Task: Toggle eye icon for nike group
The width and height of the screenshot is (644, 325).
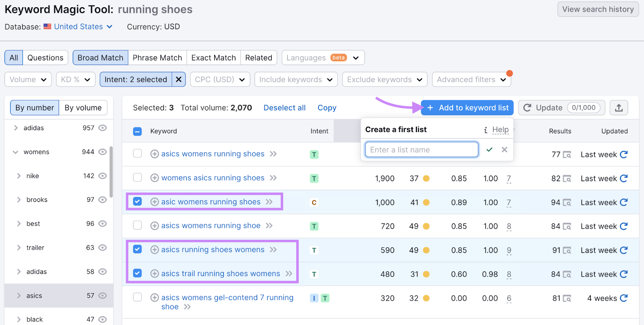Action: point(103,176)
